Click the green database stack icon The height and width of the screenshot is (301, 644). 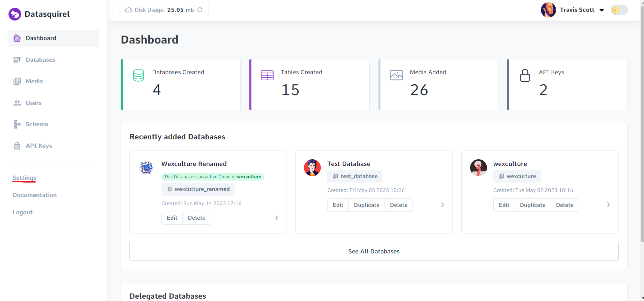click(139, 75)
